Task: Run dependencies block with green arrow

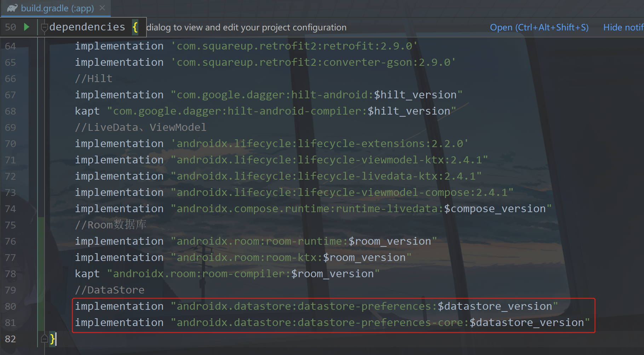Action: click(x=27, y=27)
